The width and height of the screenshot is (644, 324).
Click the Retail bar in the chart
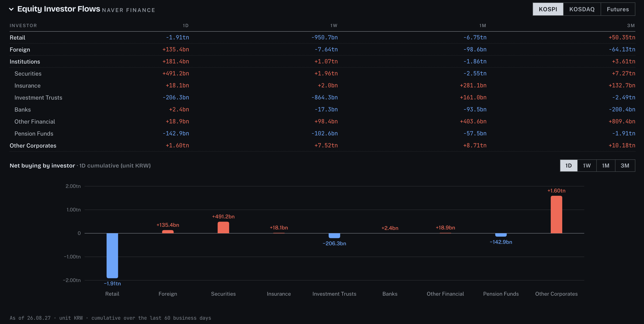112,255
